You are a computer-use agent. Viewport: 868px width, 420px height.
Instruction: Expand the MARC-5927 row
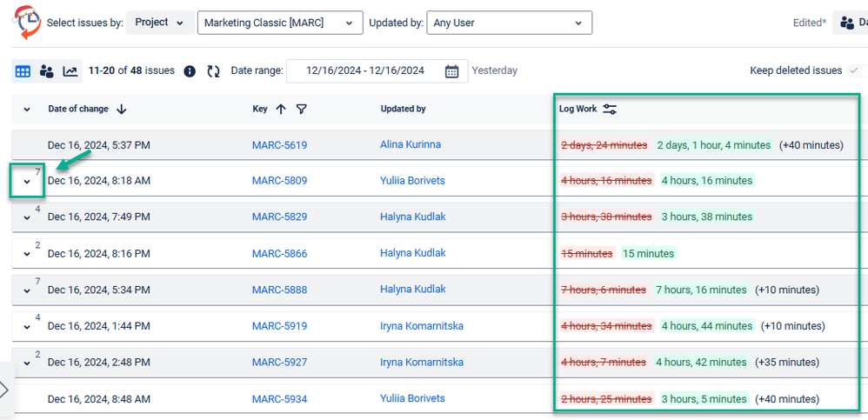point(27,363)
